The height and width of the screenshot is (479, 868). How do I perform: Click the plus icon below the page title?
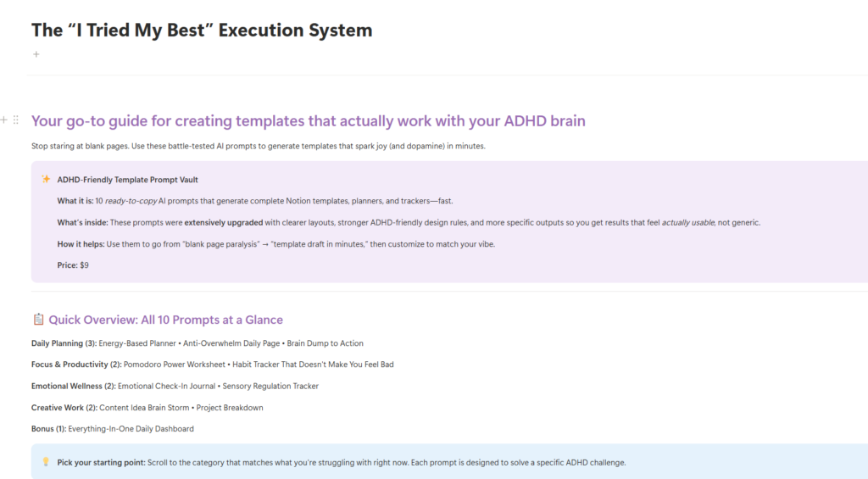36,54
